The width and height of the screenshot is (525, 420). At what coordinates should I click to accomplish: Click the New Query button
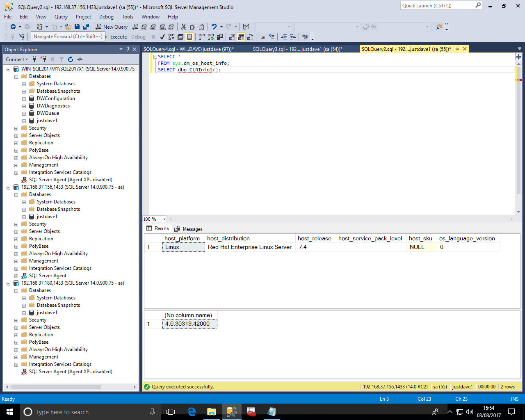(x=112, y=27)
